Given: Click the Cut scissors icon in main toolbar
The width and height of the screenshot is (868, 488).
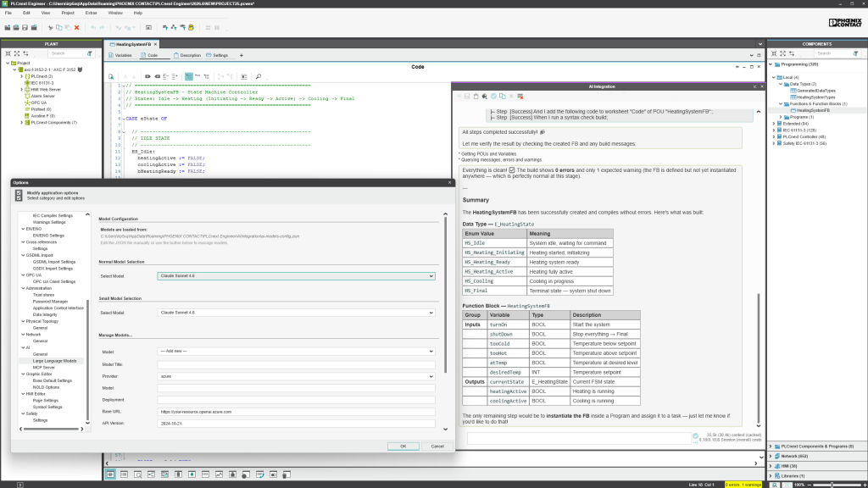Looking at the screenshot, I should tap(50, 28).
